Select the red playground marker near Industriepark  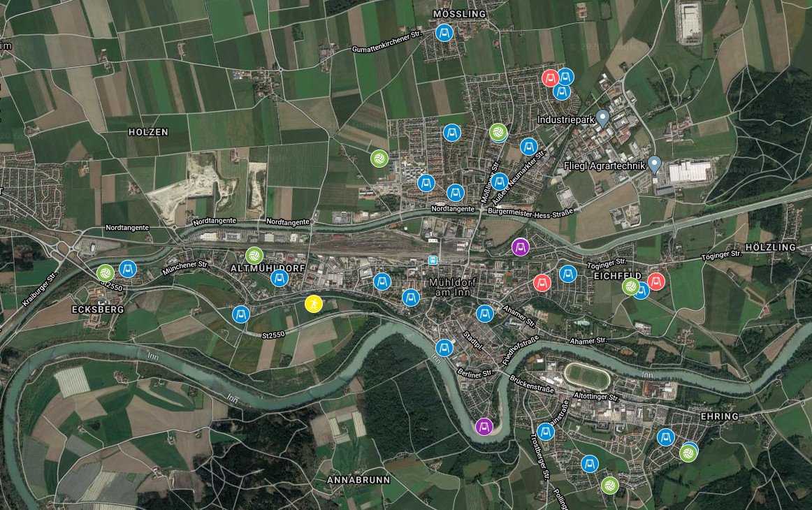[x=550, y=78]
